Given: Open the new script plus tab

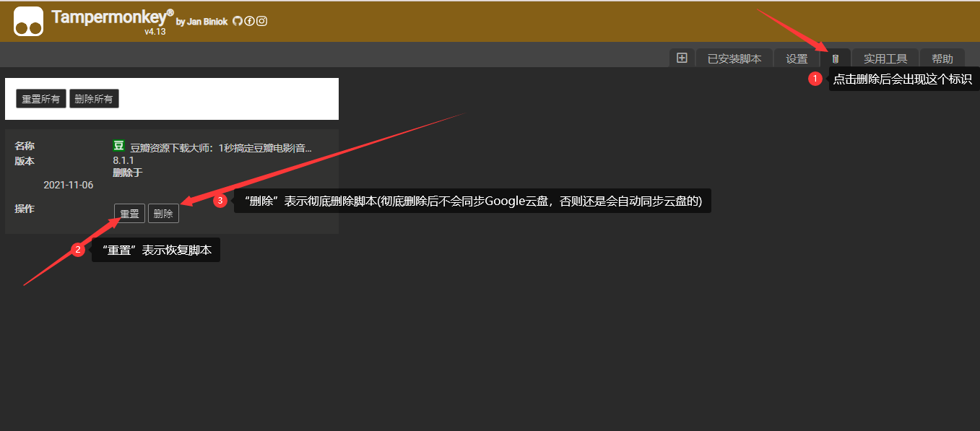Looking at the screenshot, I should [x=682, y=58].
